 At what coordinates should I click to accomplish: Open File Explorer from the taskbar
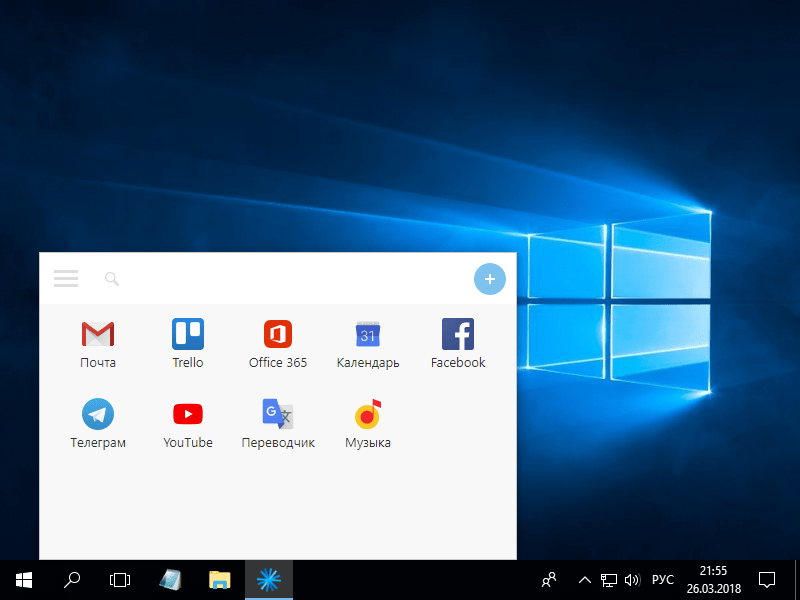tap(220, 579)
